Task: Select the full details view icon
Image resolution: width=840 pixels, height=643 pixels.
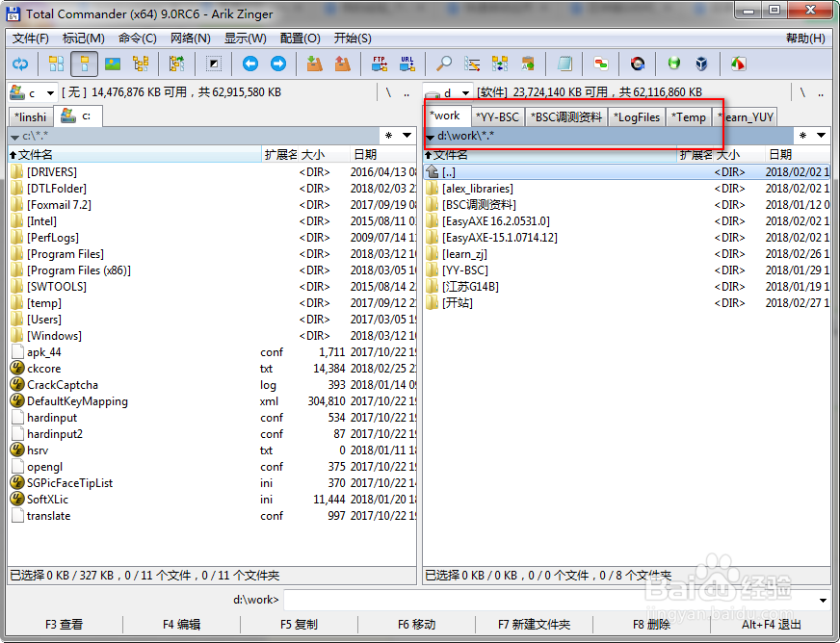Action: [x=84, y=64]
